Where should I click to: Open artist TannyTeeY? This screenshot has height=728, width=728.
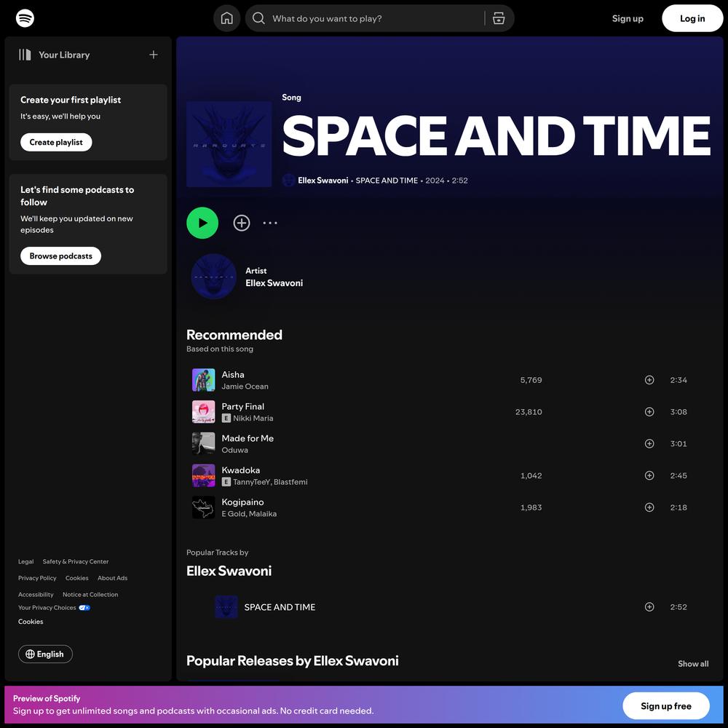pyautogui.click(x=252, y=482)
